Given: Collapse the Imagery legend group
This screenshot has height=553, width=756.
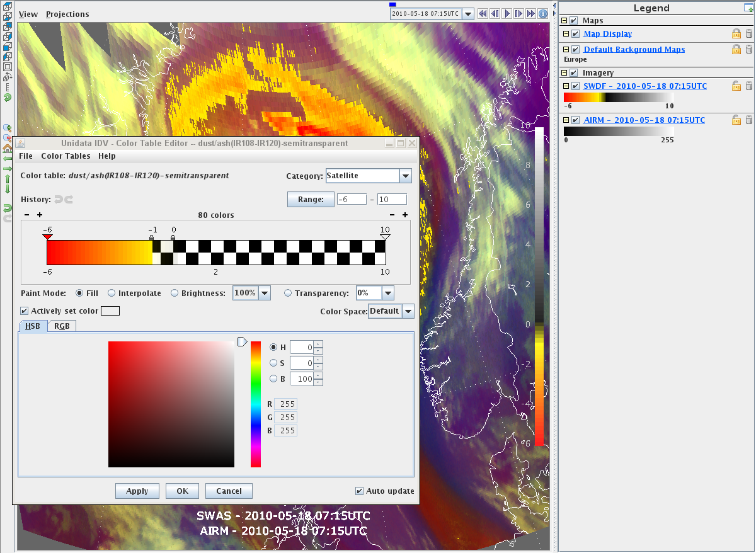Looking at the screenshot, I should pyautogui.click(x=565, y=73).
